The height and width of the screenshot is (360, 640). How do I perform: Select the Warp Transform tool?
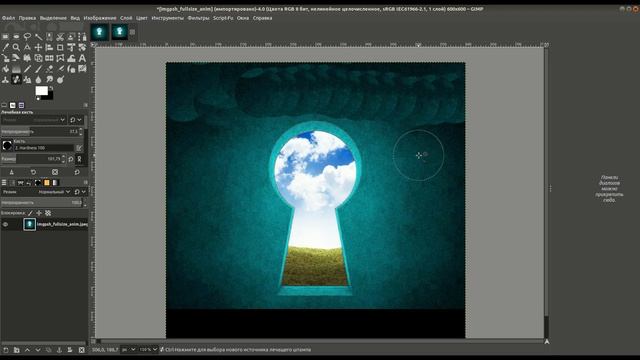71,58
